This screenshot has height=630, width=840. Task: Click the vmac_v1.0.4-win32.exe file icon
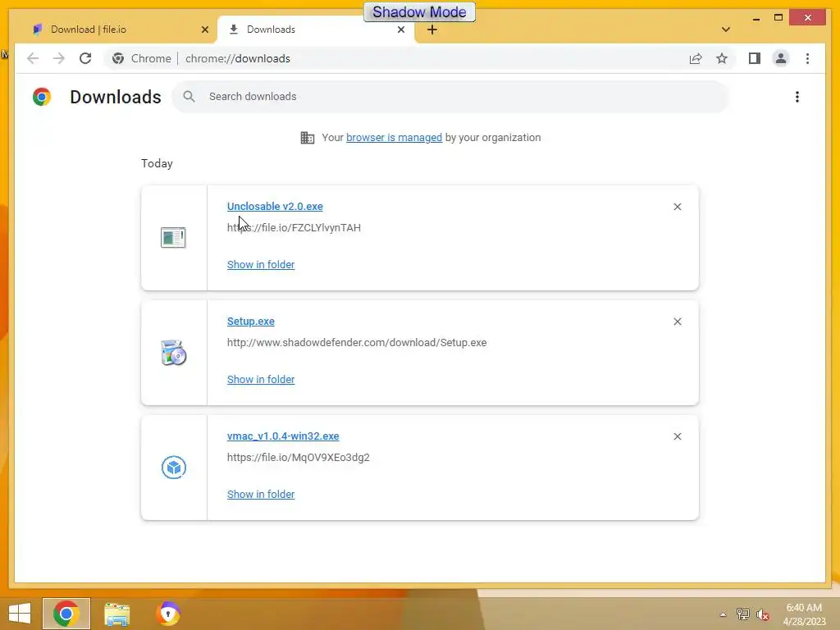click(x=174, y=467)
